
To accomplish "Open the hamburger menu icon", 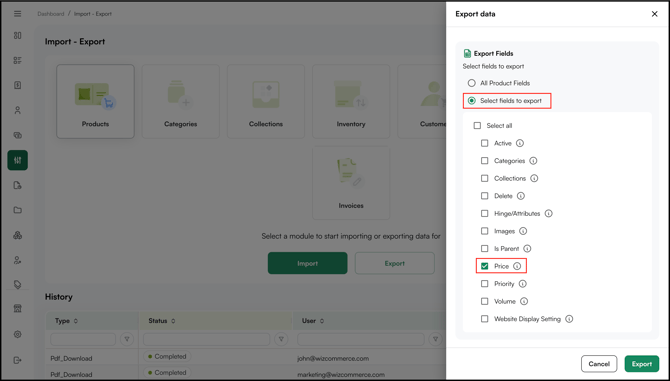I will click(18, 14).
